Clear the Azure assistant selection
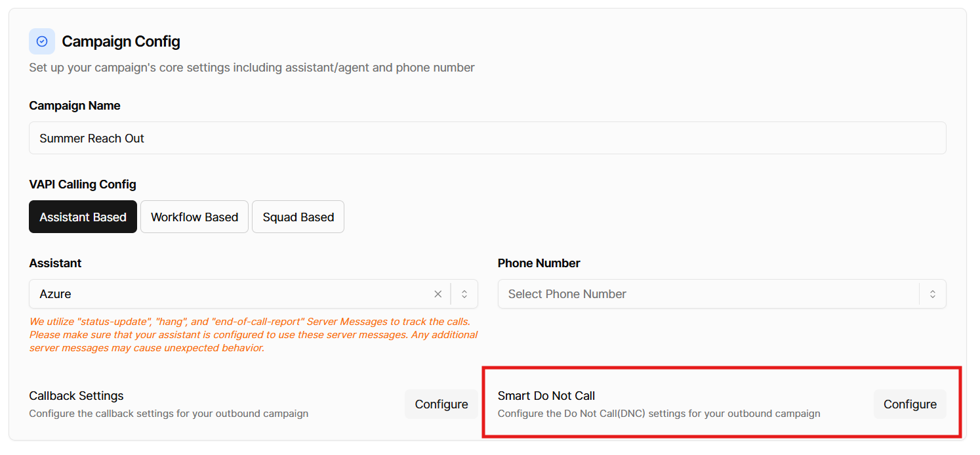This screenshot has height=455, width=980. pos(438,294)
